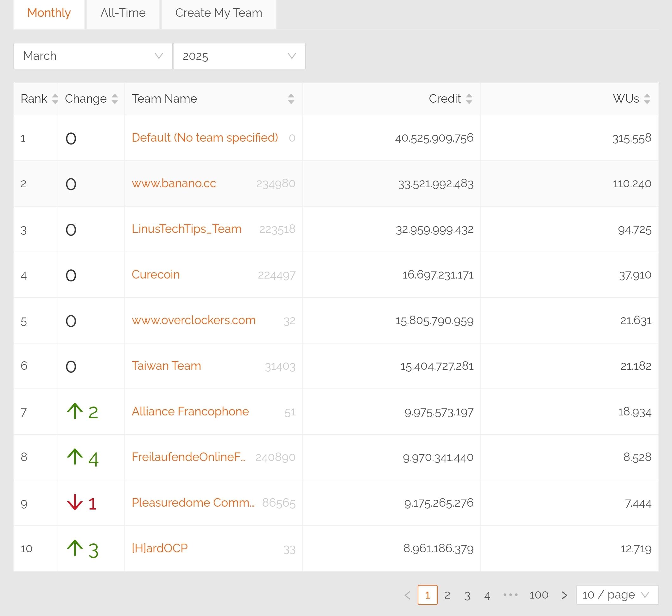Switch to the All-Time tab
Screen dimensions: 672x616
click(x=123, y=13)
